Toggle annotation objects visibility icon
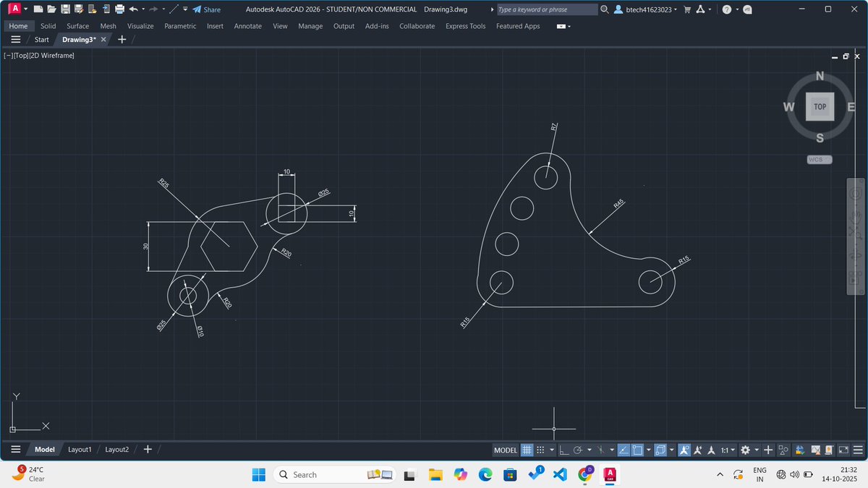Viewport: 868px width, 488px height. [684, 450]
